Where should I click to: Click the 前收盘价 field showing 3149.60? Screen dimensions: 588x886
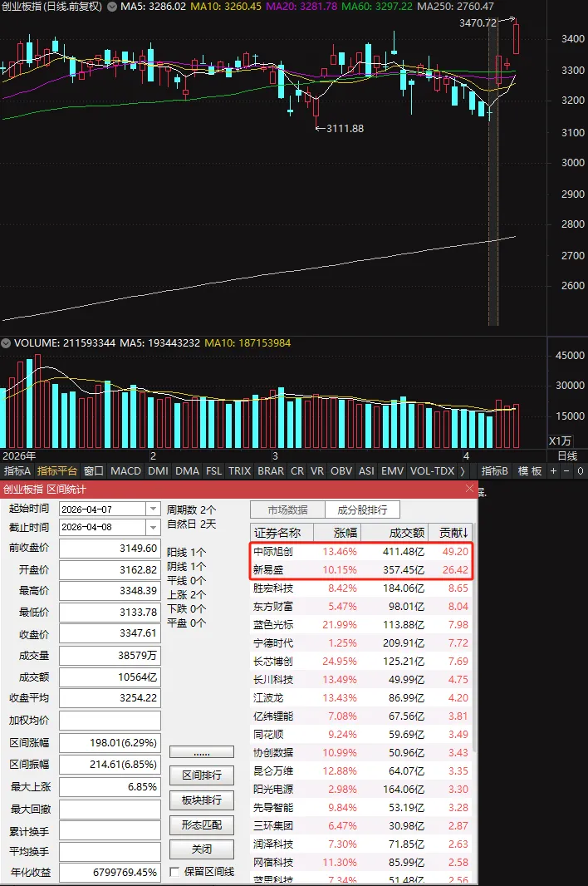tap(110, 548)
